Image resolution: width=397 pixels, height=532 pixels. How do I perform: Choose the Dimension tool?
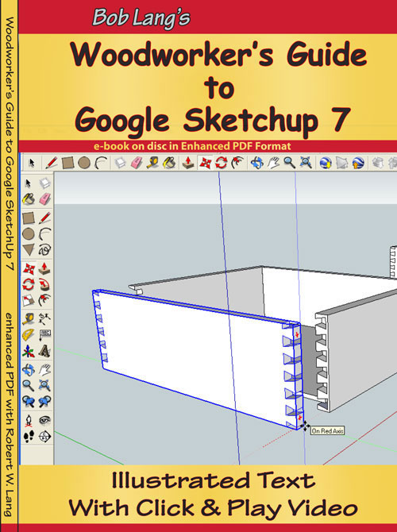(x=44, y=319)
